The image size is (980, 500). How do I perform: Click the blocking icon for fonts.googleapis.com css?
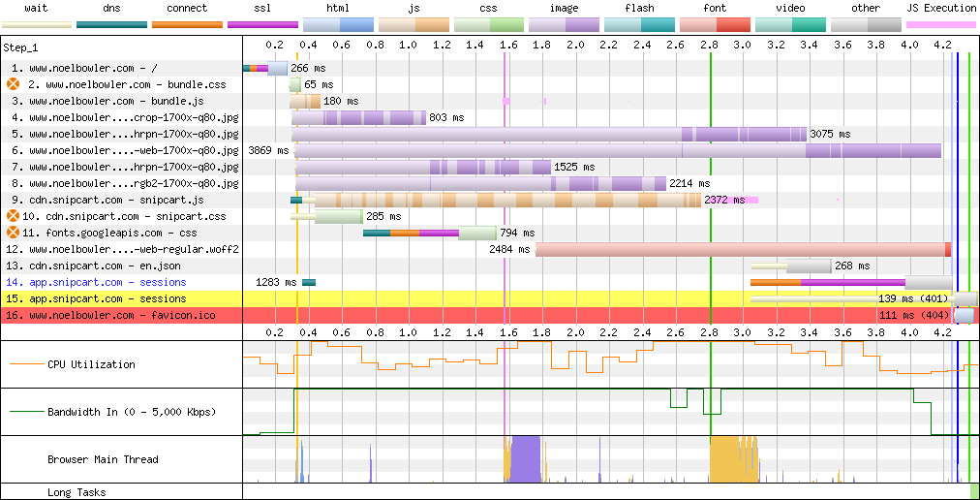(14, 233)
